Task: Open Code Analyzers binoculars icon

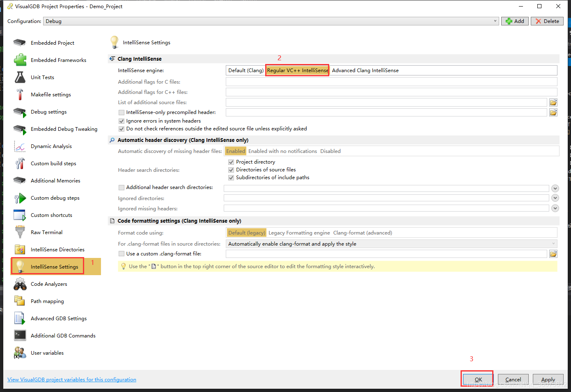Action: [x=20, y=284]
